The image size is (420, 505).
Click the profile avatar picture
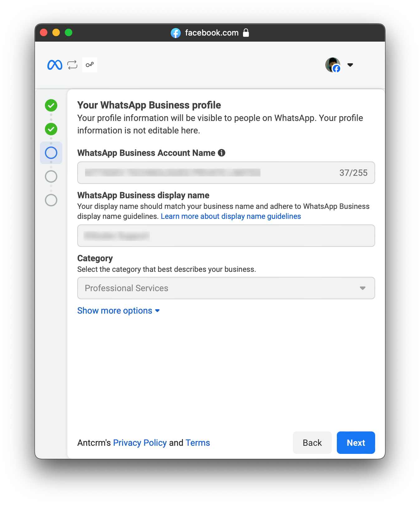point(332,65)
